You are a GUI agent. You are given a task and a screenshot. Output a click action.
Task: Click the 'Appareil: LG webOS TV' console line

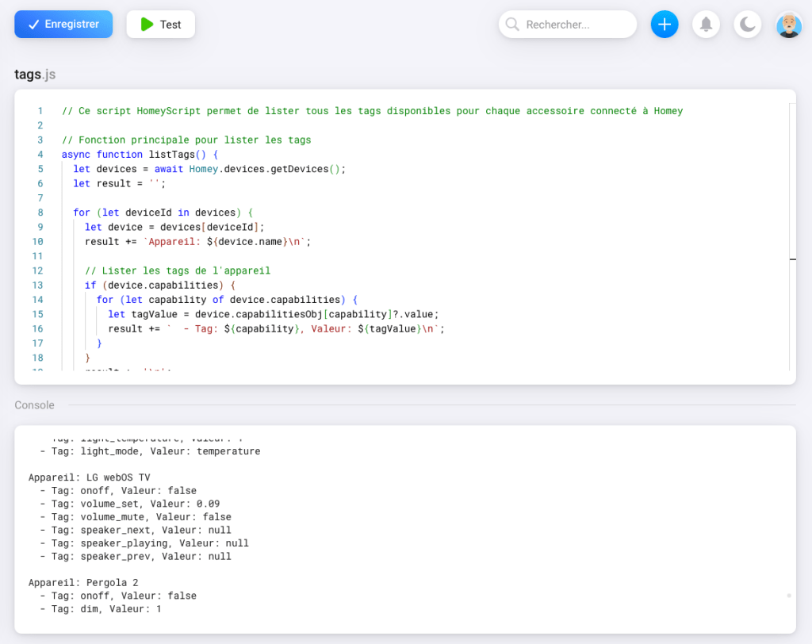pos(90,477)
